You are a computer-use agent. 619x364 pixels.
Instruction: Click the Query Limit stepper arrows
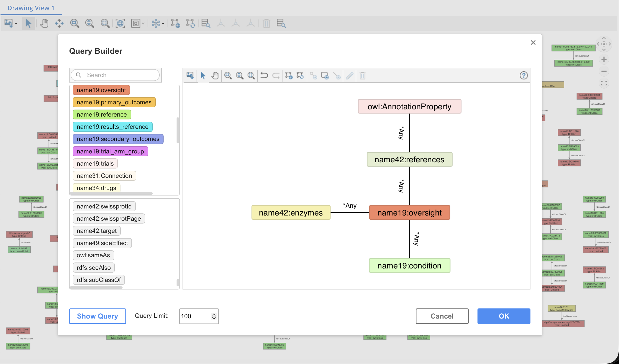click(214, 316)
